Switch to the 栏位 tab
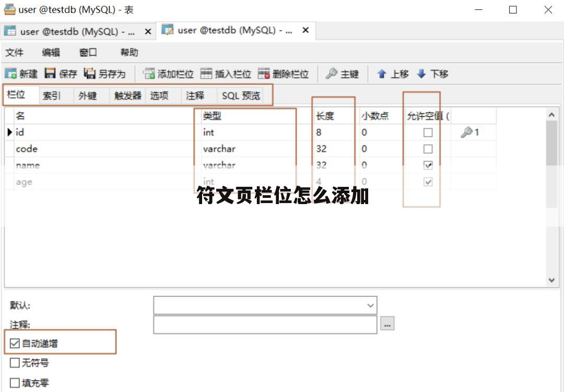This screenshot has height=392, width=564. (21, 95)
